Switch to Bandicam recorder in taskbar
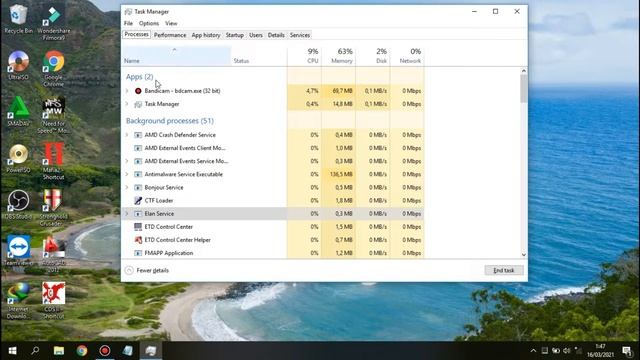640x360 pixels. coord(105,351)
